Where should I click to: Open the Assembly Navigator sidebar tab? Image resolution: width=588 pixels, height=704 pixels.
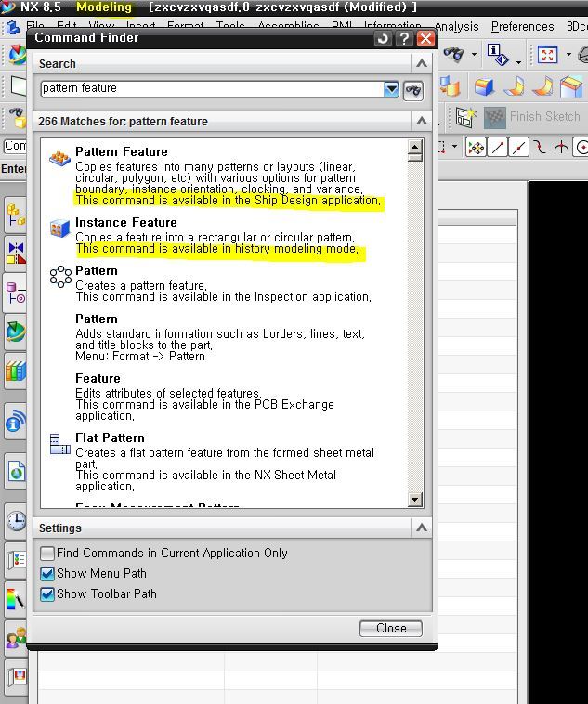click(x=16, y=215)
